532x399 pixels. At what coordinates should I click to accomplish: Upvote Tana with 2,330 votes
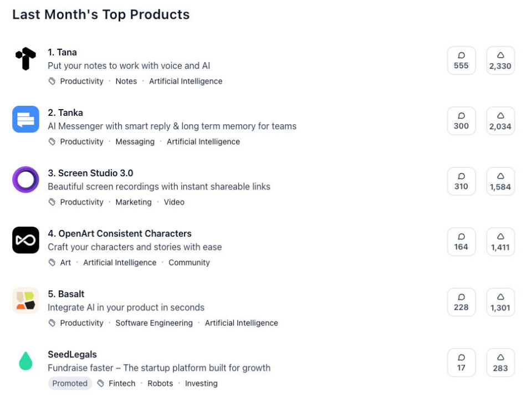point(500,60)
